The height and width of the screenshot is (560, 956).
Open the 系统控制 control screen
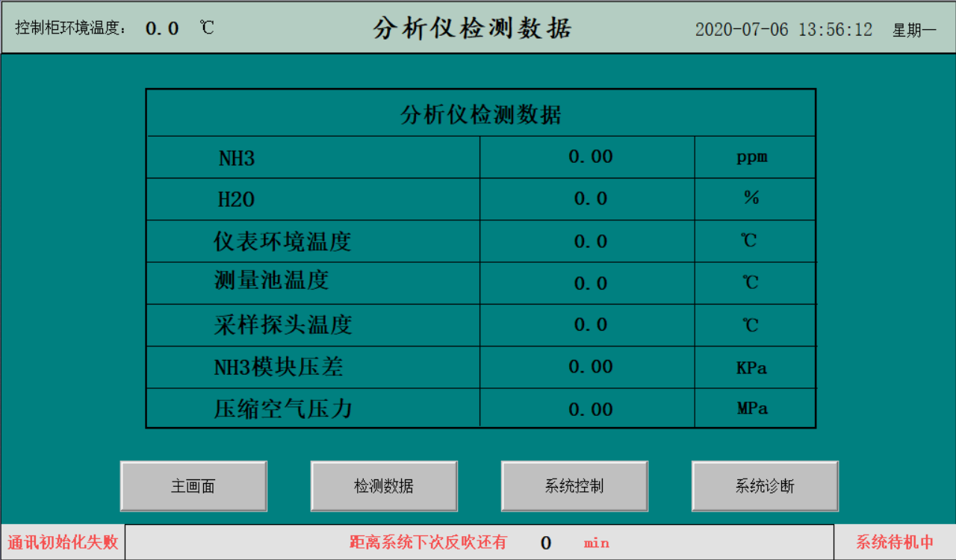coord(574,486)
